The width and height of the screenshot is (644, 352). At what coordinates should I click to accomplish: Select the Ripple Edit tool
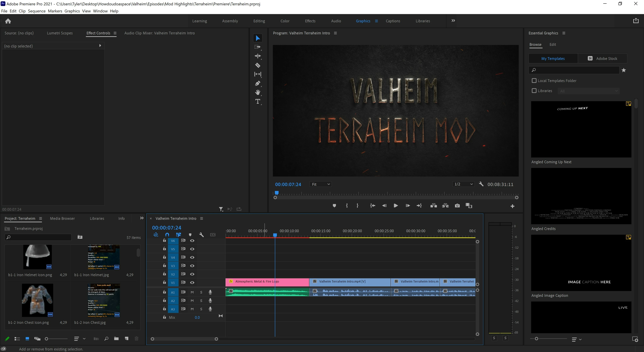point(257,56)
